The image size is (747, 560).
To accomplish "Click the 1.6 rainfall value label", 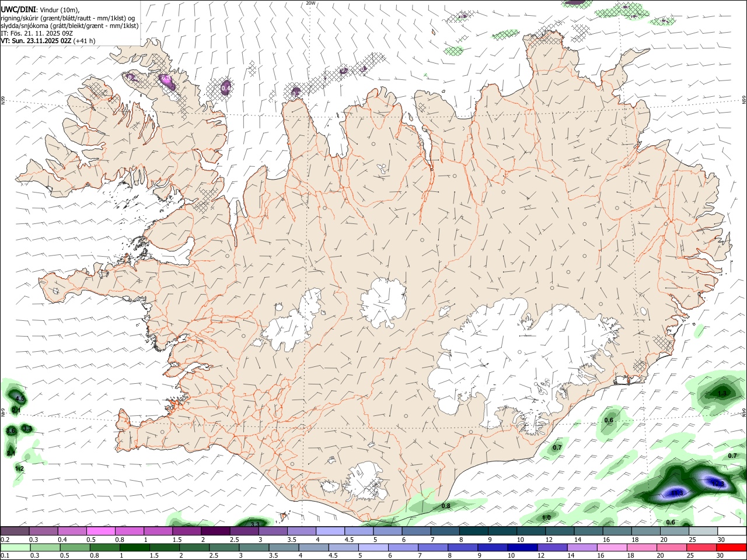I will click(x=11, y=431).
